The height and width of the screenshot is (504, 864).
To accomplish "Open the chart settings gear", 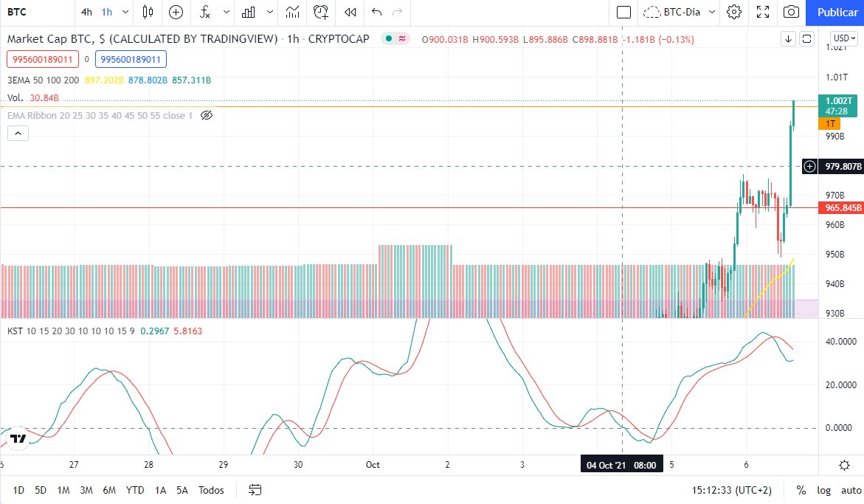I will point(735,13).
